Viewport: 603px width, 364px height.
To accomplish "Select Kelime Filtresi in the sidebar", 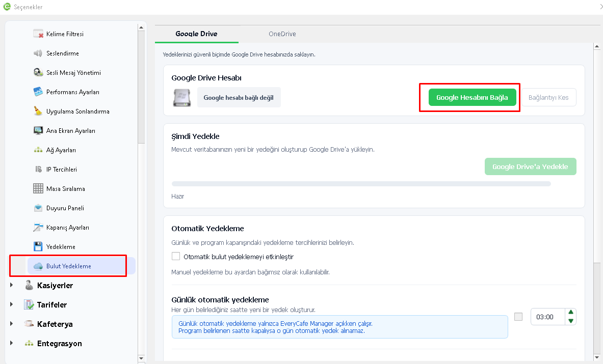I will tap(65, 34).
